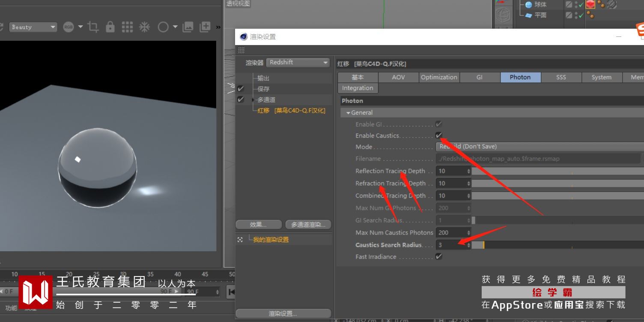
Task: Click the RGB channel display icon
Action: pos(68,27)
